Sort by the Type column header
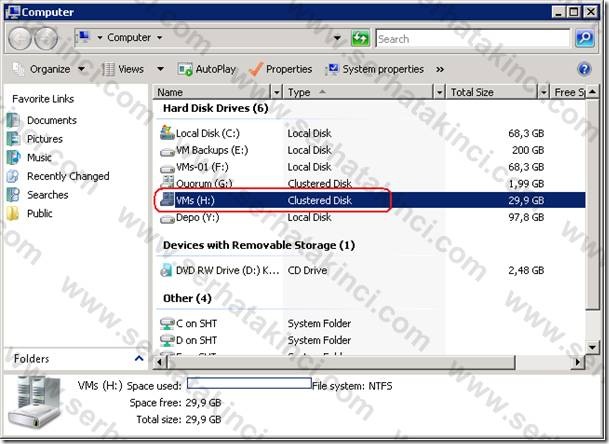 click(358, 92)
